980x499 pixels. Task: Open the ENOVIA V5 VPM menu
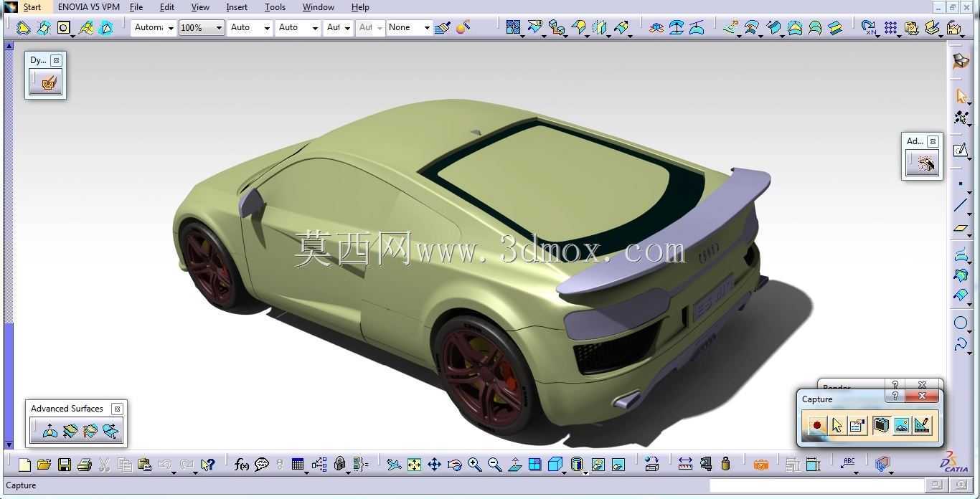89,7
